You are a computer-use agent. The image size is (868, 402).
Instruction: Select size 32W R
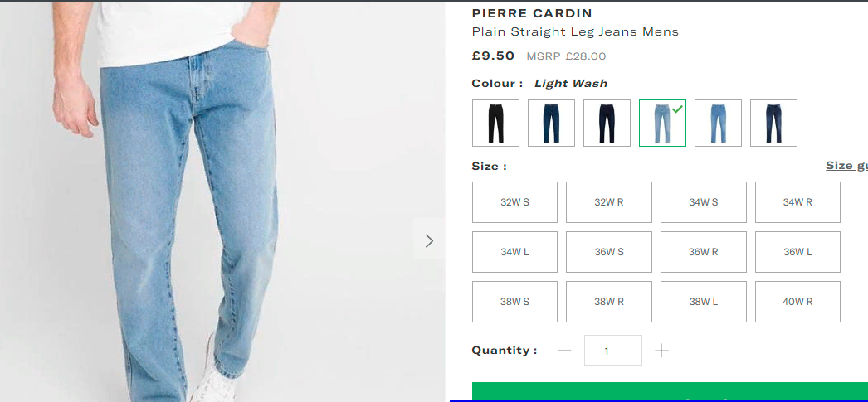click(x=609, y=202)
